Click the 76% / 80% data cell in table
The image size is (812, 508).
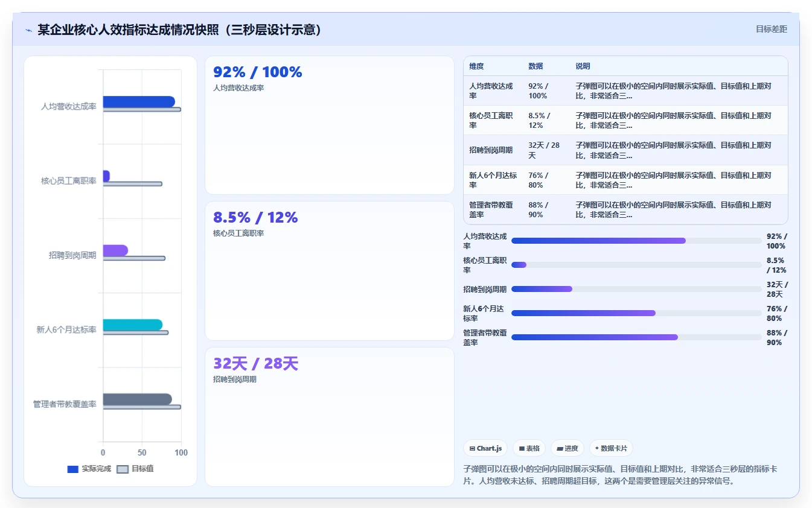coord(546,180)
